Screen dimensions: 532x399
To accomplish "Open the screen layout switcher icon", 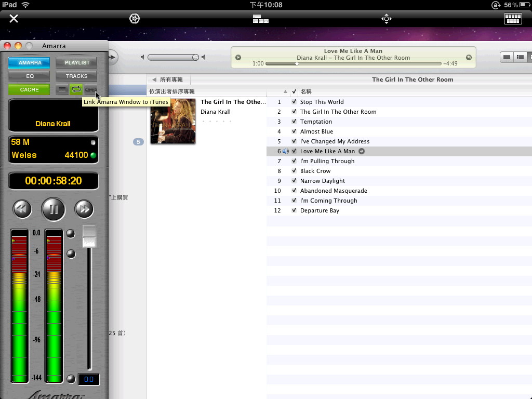I will 261,19.
